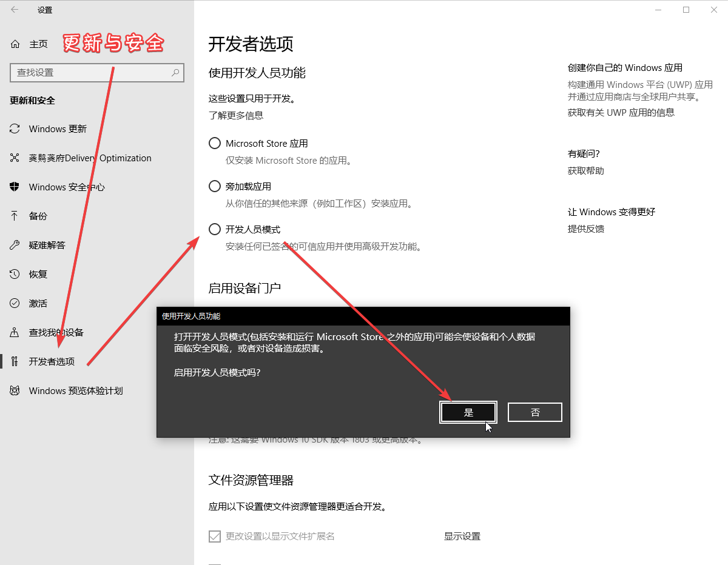Screen dimensions: 728x565
Task: Click the 查找设置 search input field
Action: point(91,73)
